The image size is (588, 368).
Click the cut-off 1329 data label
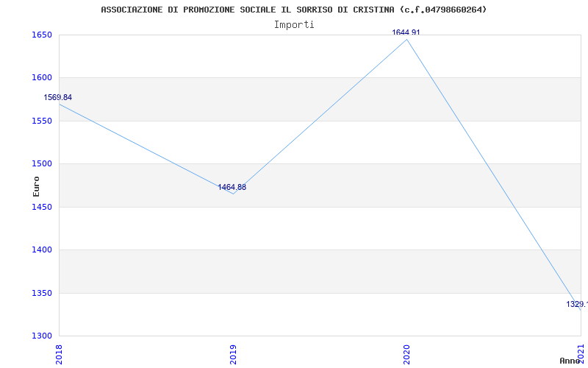coord(577,304)
